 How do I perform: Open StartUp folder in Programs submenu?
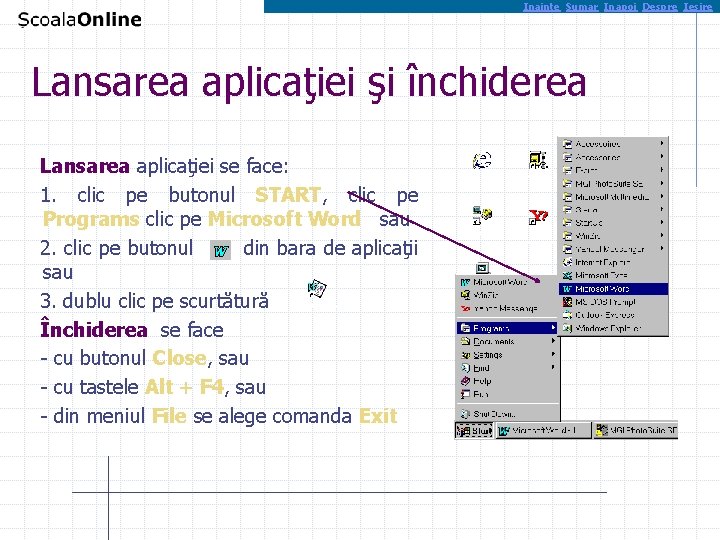613,223
